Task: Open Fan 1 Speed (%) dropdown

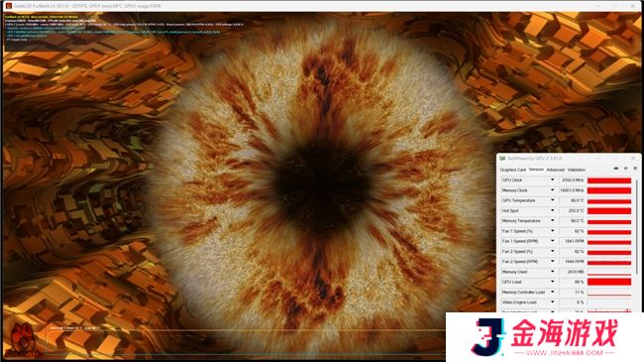Action: 552,231
